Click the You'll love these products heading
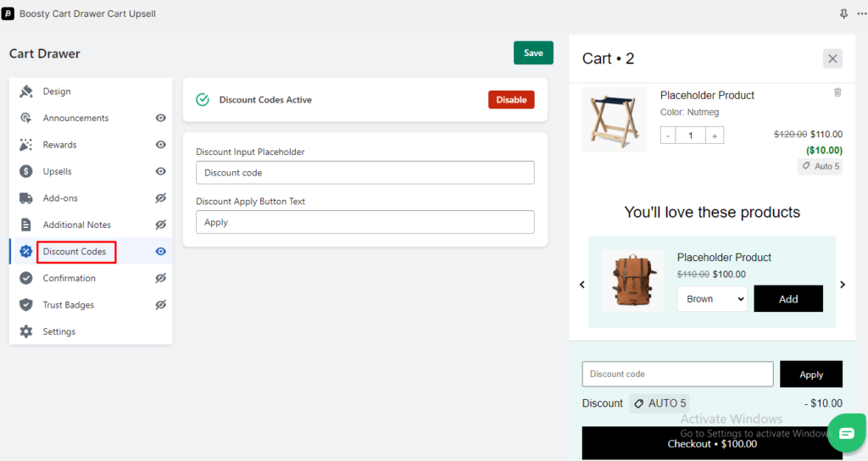Viewport: 868px width, 461px height. click(712, 212)
